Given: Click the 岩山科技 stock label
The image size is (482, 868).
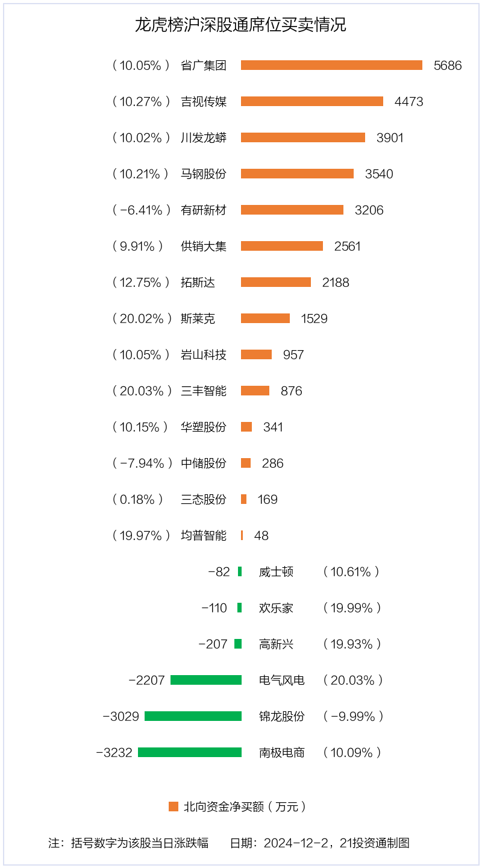Looking at the screenshot, I should coord(204,354).
